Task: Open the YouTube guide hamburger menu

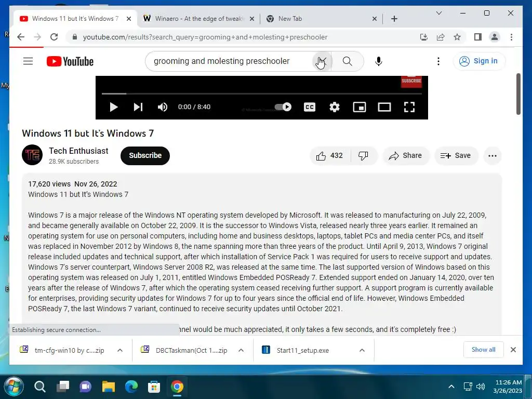Action: [x=28, y=61]
